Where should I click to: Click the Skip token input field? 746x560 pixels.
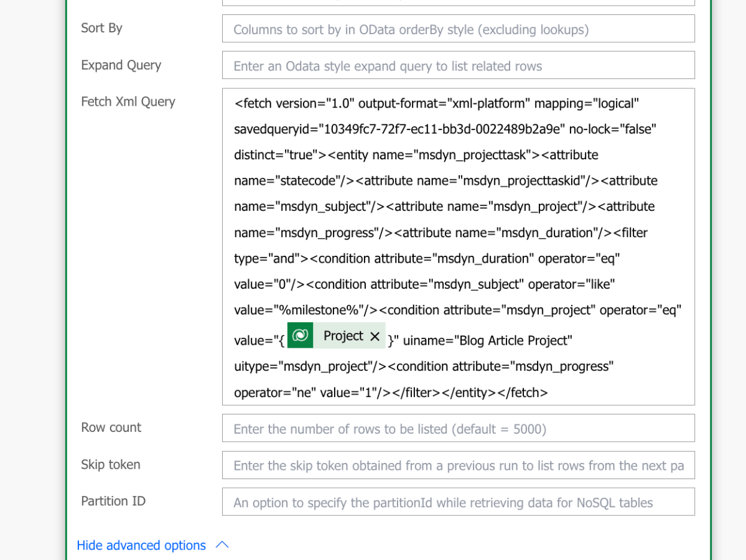pyautogui.click(x=458, y=465)
